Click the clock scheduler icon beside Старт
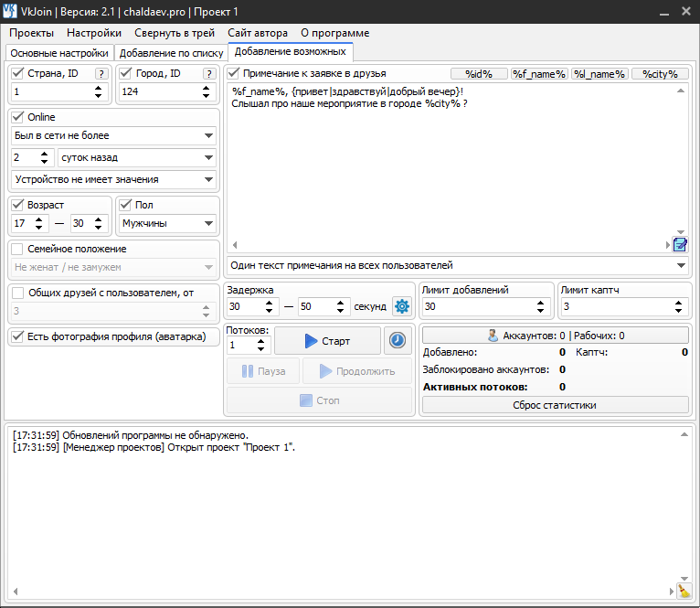Image resolution: width=700 pixels, height=608 pixels. [398, 340]
